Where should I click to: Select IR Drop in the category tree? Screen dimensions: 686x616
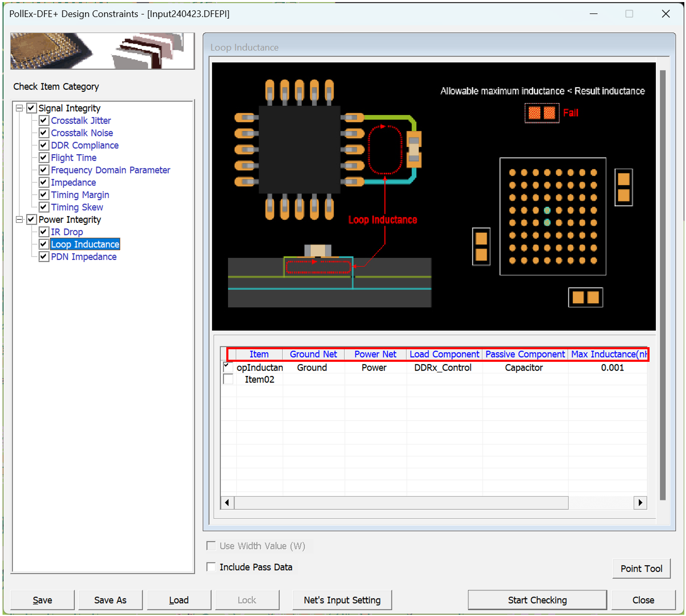coord(67,232)
